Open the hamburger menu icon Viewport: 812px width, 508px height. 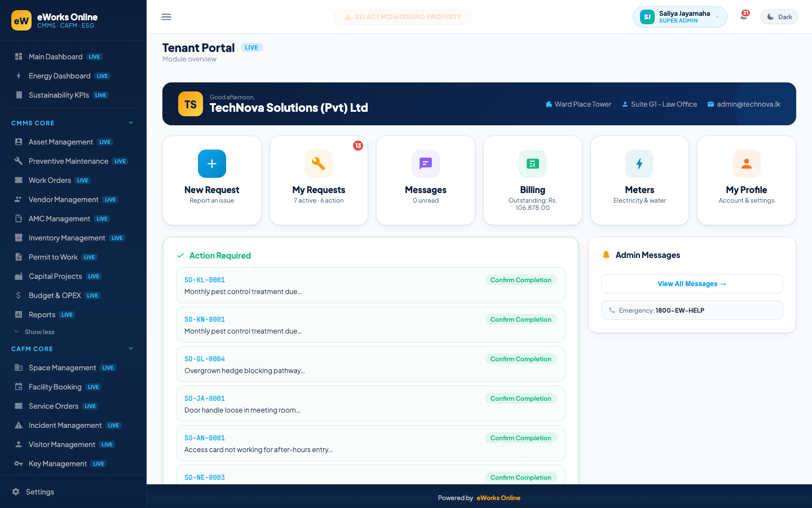coord(166,17)
